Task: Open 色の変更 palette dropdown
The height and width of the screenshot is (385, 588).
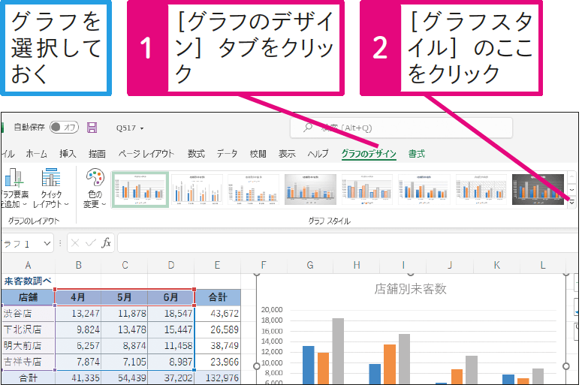Action: (95, 188)
